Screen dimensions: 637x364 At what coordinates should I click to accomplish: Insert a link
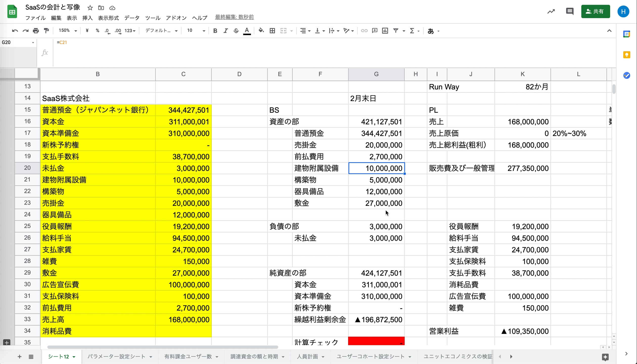364,31
